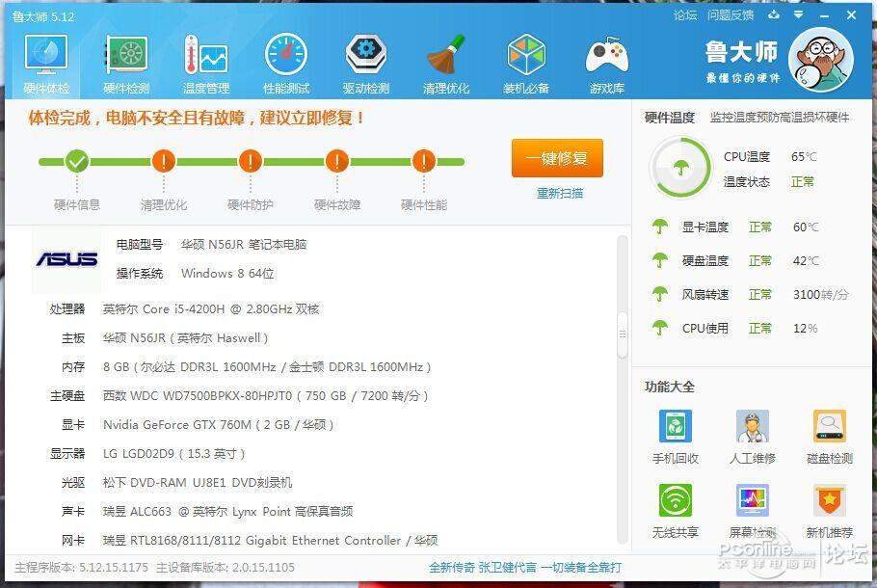The image size is (877, 588).
Task: Click the 硬盘温度 umbrella icon
Action: [x=660, y=260]
